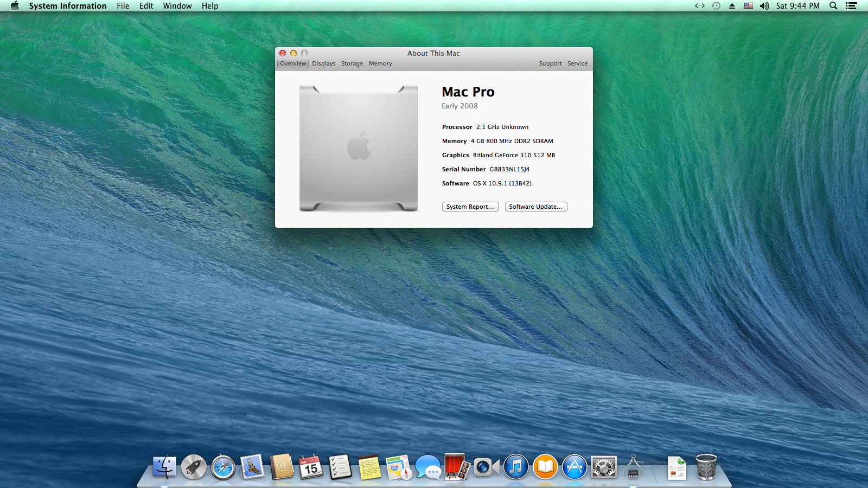Open the System Information application menu
The image size is (868, 488).
(68, 6)
